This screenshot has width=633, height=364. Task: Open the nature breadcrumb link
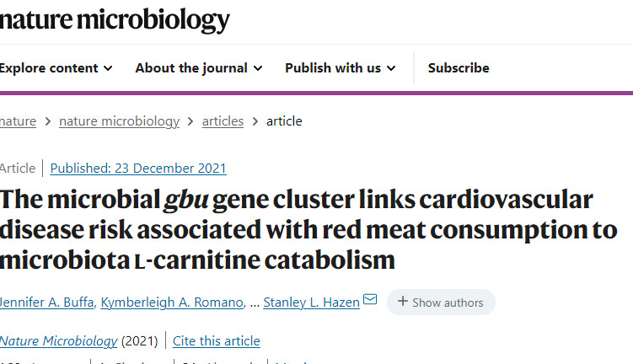pos(18,121)
